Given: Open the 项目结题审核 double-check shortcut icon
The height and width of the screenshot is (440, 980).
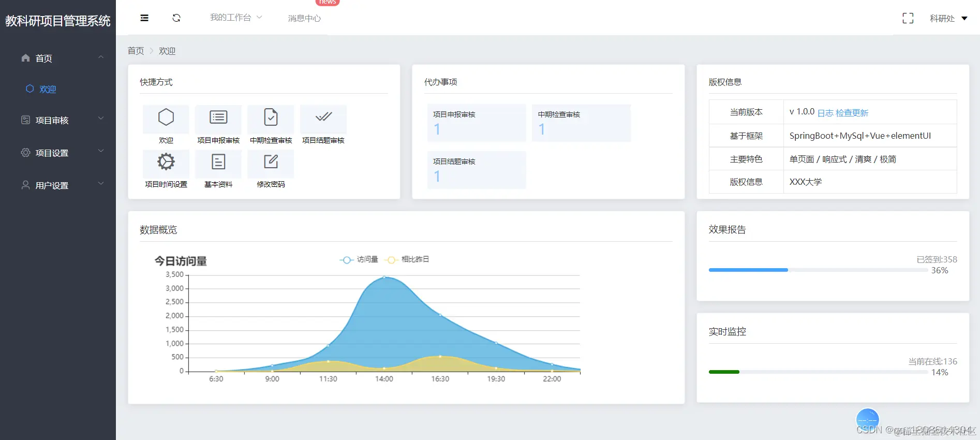Looking at the screenshot, I should tap(323, 117).
